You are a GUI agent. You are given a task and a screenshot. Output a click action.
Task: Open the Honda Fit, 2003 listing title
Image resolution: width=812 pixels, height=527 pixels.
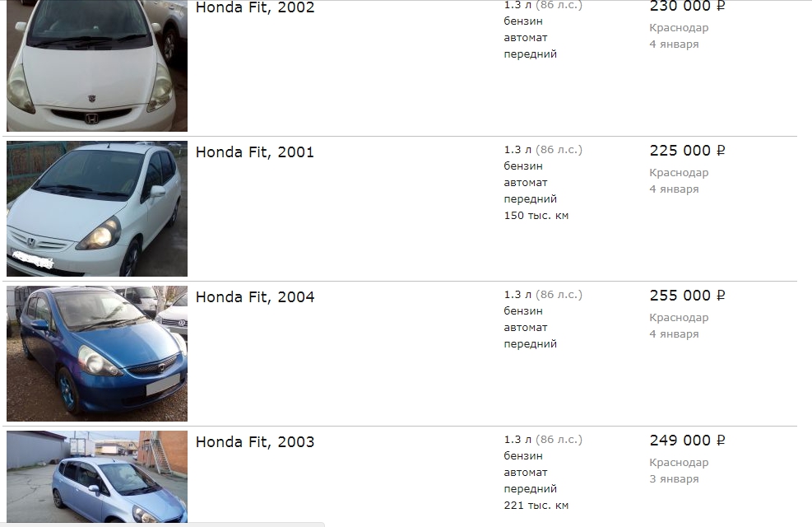coord(255,441)
